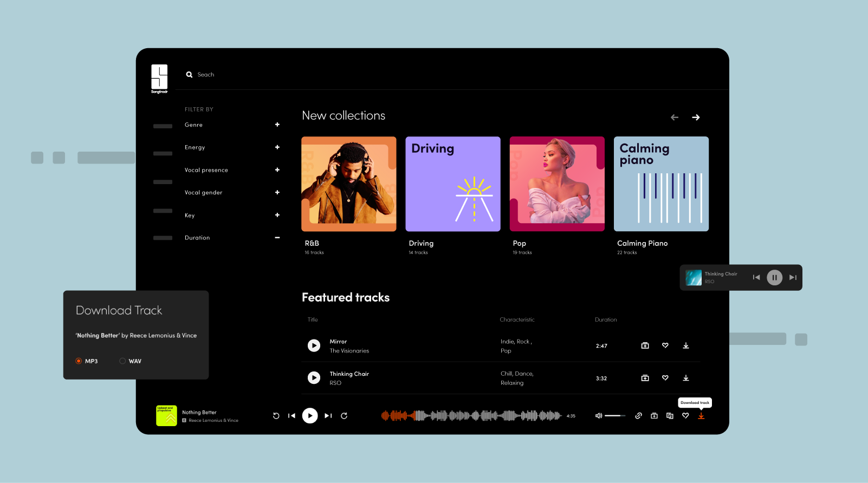Play the Mirror track
The image size is (868, 483).
coord(314,345)
